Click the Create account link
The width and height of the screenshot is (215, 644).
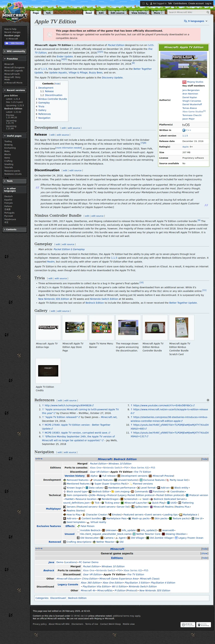tap(196, 4)
